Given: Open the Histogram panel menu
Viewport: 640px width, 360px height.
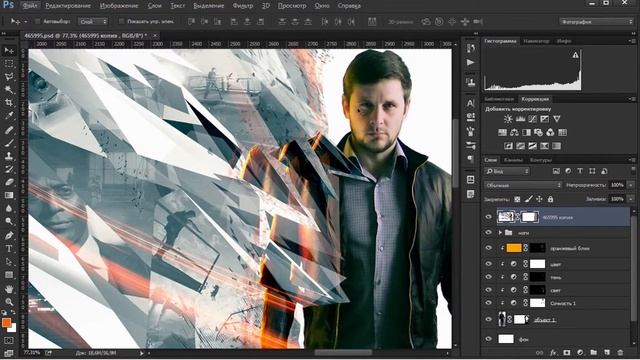Looking at the screenshot, I should coord(632,41).
